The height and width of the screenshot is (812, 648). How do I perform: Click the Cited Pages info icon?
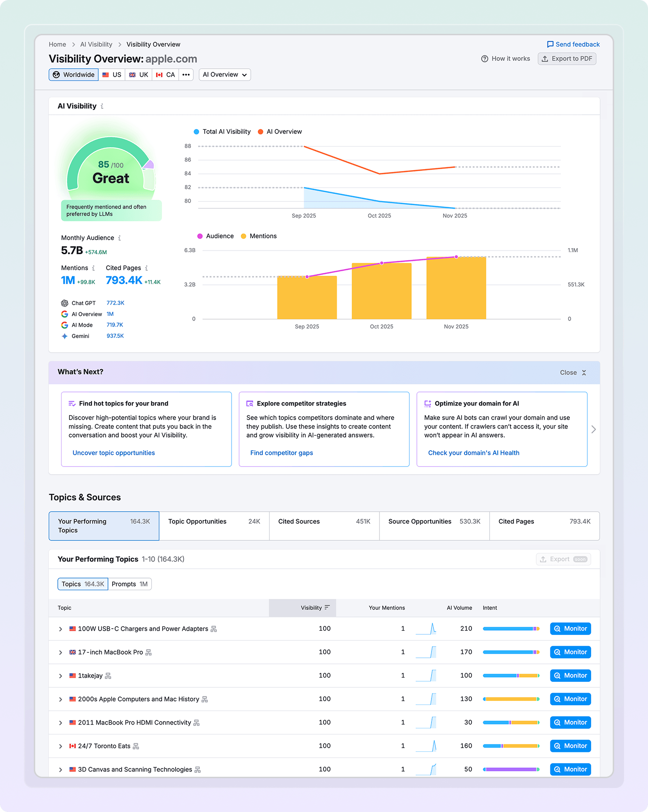(147, 268)
